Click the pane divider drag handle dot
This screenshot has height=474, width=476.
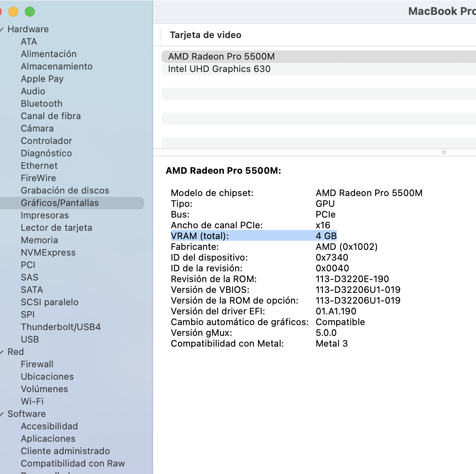click(x=444, y=152)
